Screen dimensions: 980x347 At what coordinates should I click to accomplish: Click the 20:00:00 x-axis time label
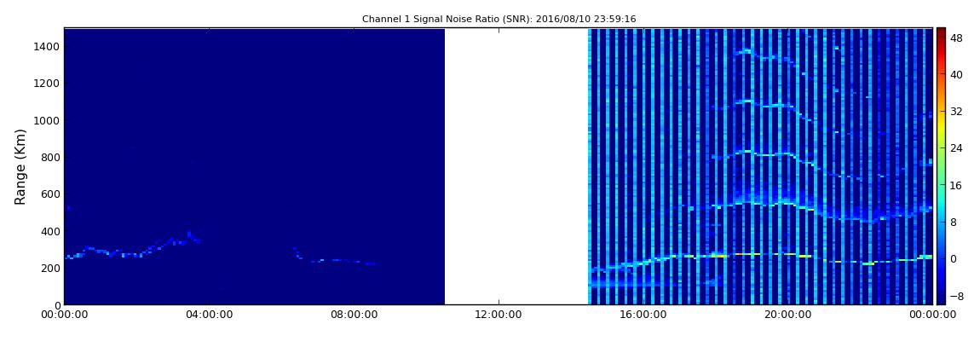(788, 315)
